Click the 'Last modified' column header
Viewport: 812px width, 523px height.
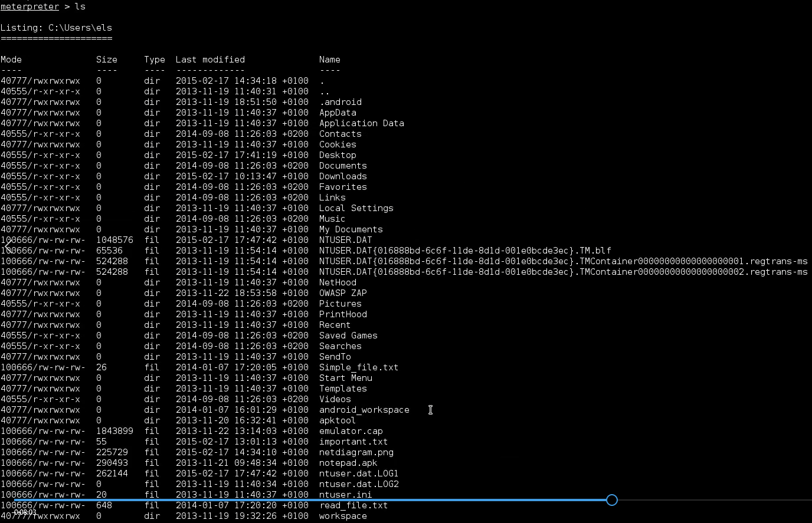point(210,60)
